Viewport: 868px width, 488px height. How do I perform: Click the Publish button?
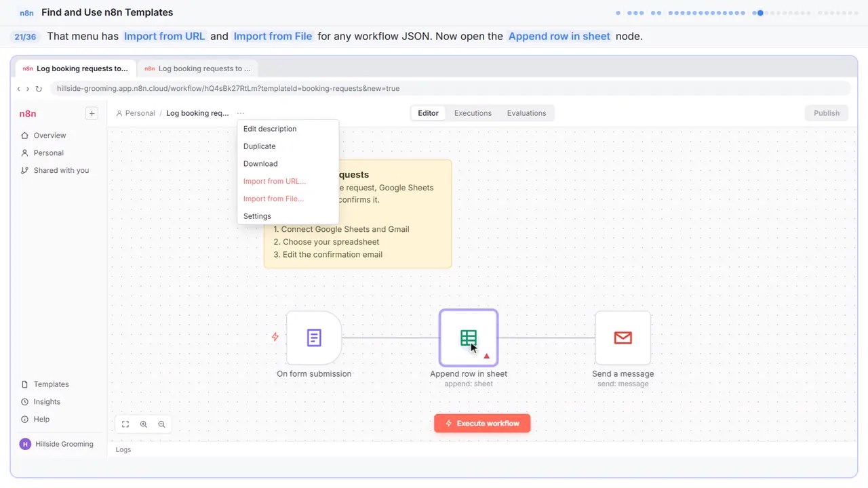tap(827, 113)
